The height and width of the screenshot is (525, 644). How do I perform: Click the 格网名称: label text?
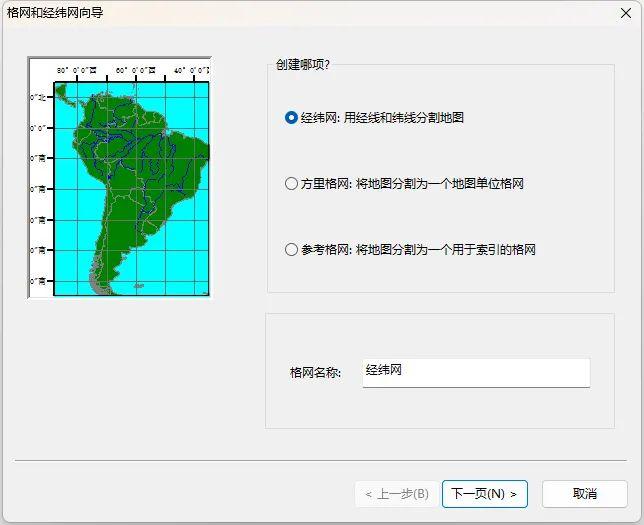[x=315, y=373]
